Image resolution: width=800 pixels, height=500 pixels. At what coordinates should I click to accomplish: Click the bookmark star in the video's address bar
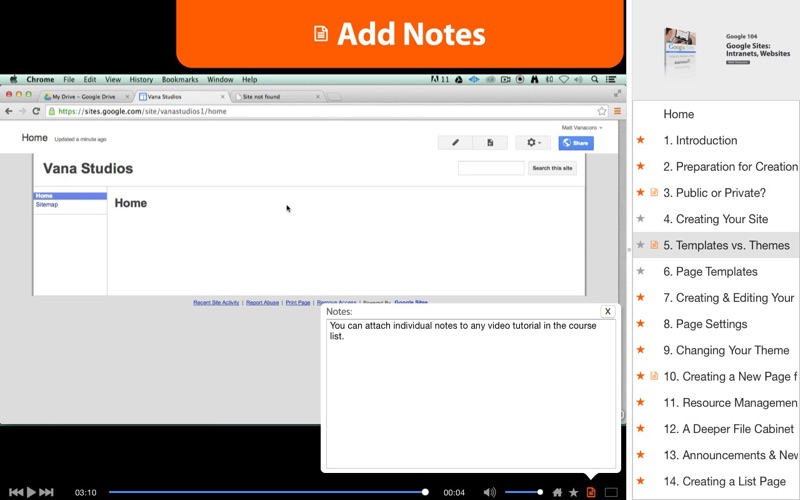[x=602, y=111]
